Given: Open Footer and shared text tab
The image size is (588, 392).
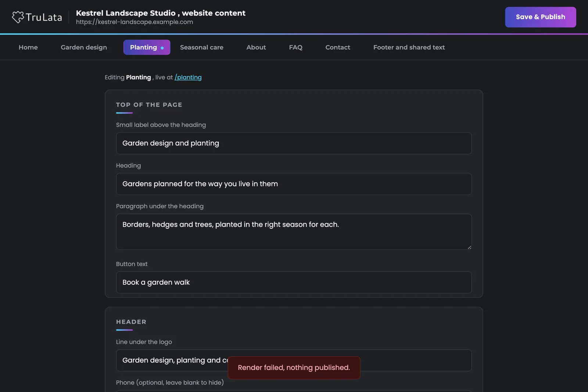Looking at the screenshot, I should 409,47.
